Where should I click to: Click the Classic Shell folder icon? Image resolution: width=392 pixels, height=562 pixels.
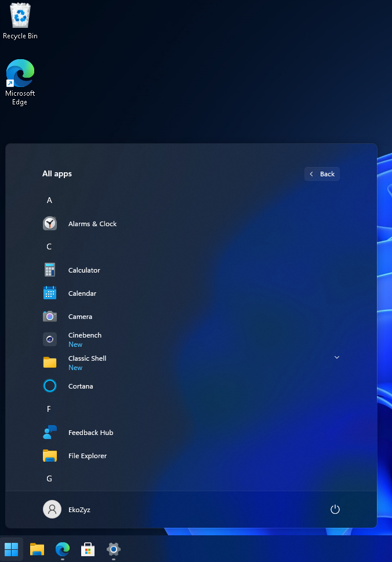[x=50, y=362]
